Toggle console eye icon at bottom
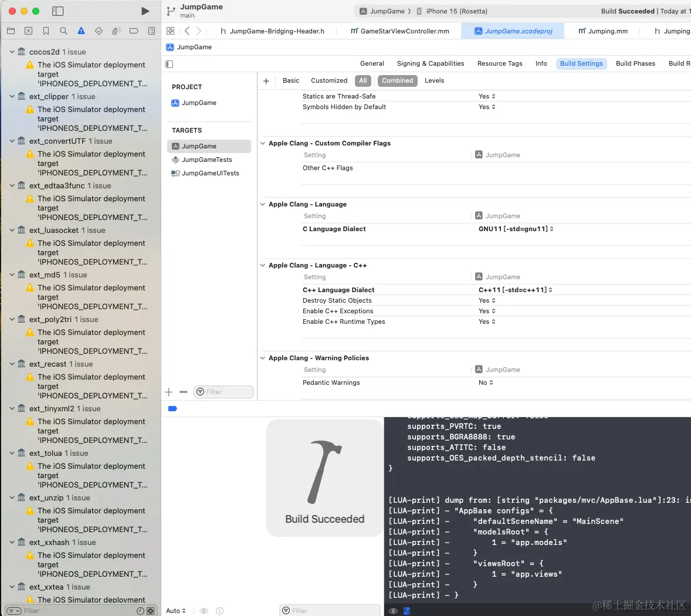The image size is (691, 616). click(x=393, y=611)
